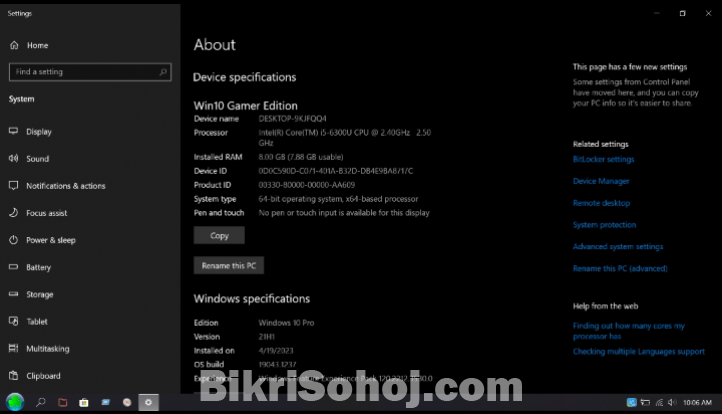Screen dimensions: 722x414
Task: Click the Settings gear icon in the taskbar
Action: tap(148, 402)
